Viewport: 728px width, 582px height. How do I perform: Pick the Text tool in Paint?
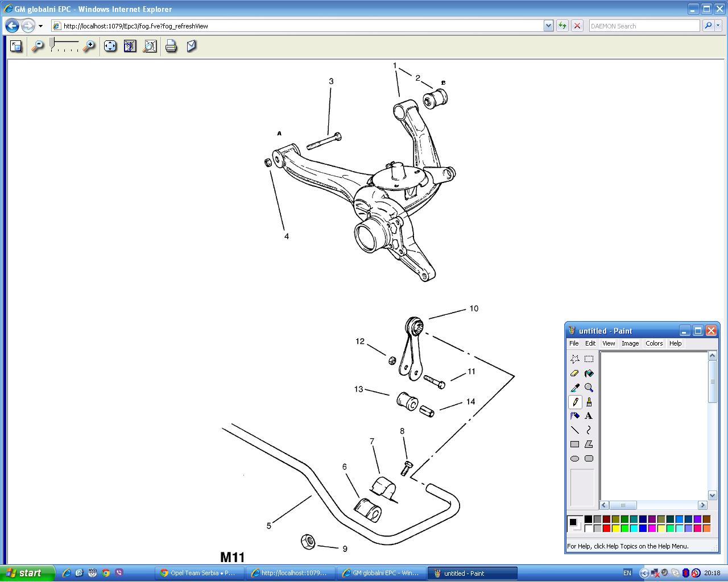click(x=589, y=416)
